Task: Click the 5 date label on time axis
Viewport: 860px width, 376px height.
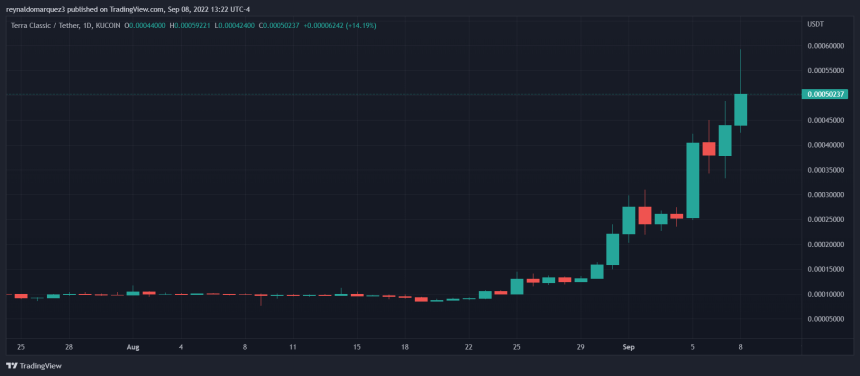Action: tap(693, 347)
